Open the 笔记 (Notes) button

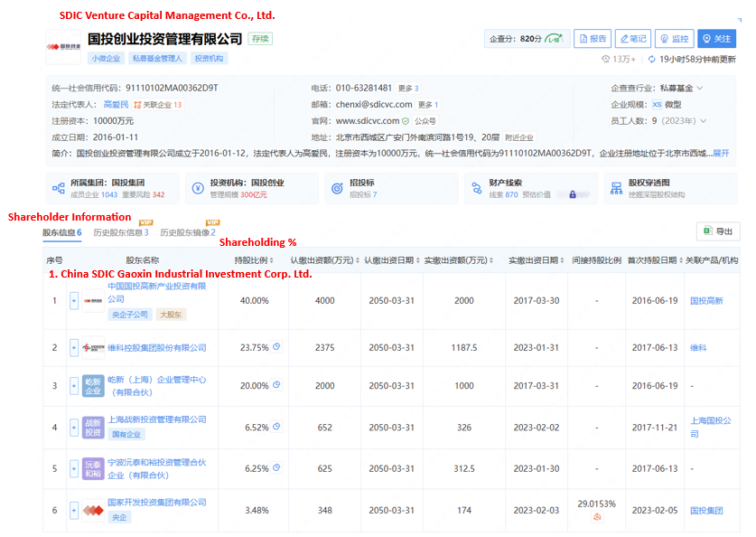point(632,39)
